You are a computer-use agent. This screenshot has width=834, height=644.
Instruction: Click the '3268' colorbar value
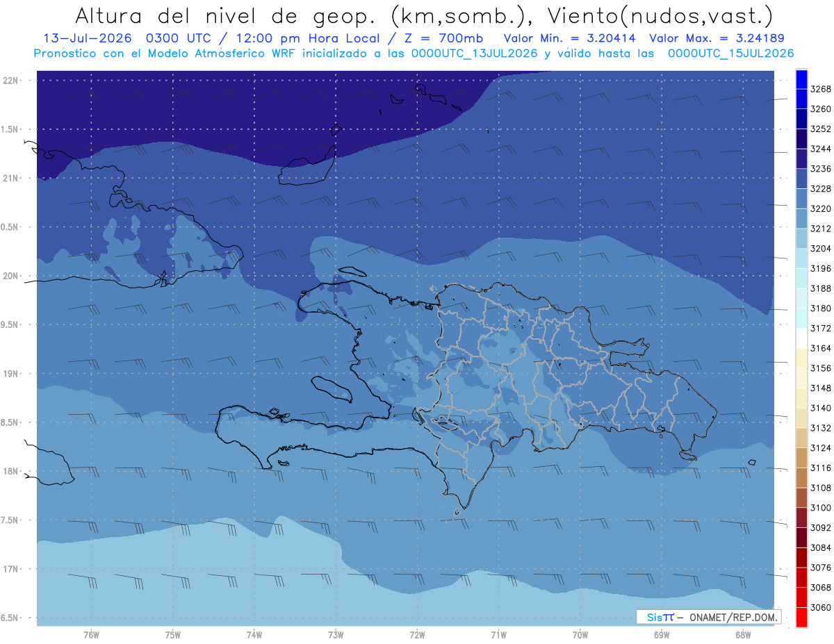tap(821, 89)
